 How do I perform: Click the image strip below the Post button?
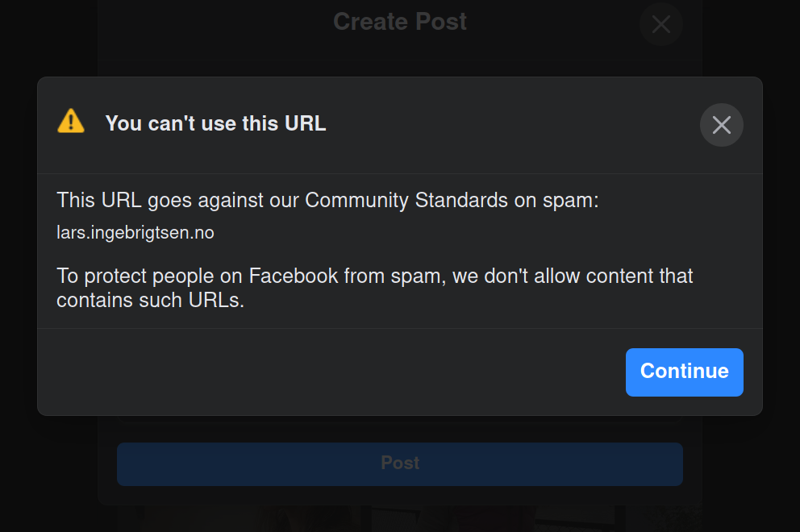pyautogui.click(x=409, y=519)
